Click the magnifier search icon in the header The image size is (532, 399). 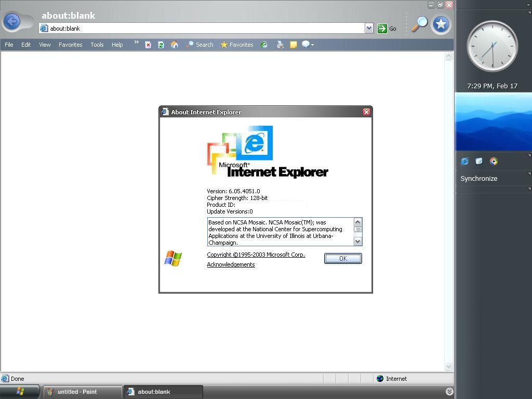[x=420, y=24]
